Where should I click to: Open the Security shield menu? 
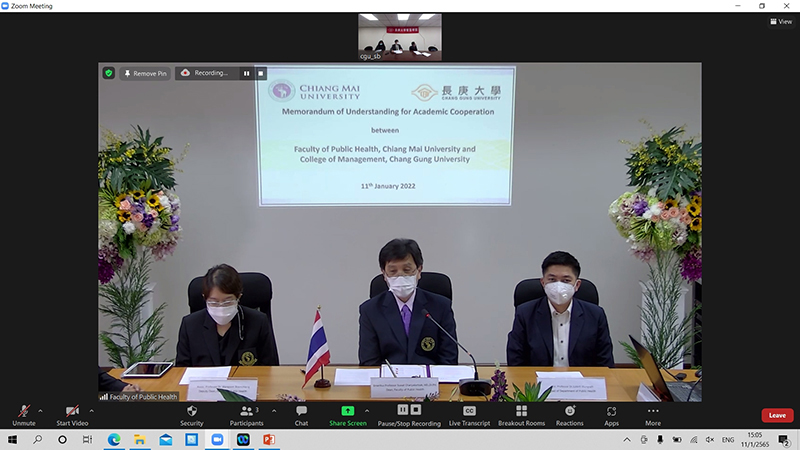pos(192,415)
